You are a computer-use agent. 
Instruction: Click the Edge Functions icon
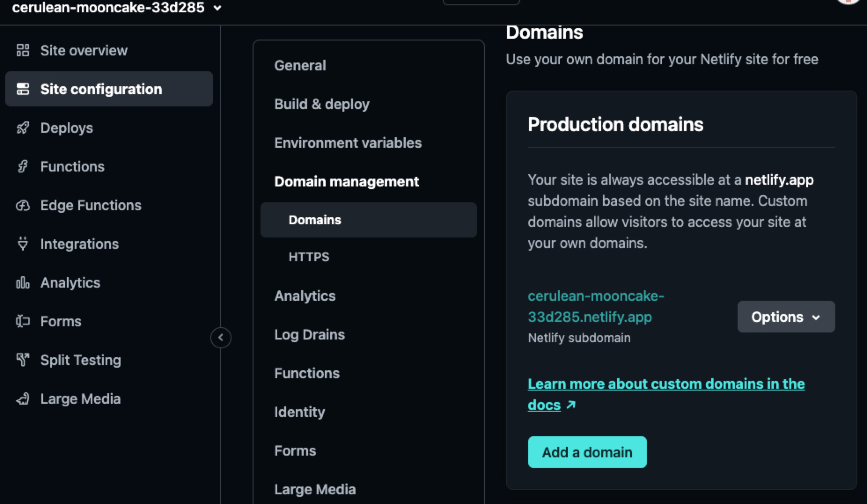point(23,205)
